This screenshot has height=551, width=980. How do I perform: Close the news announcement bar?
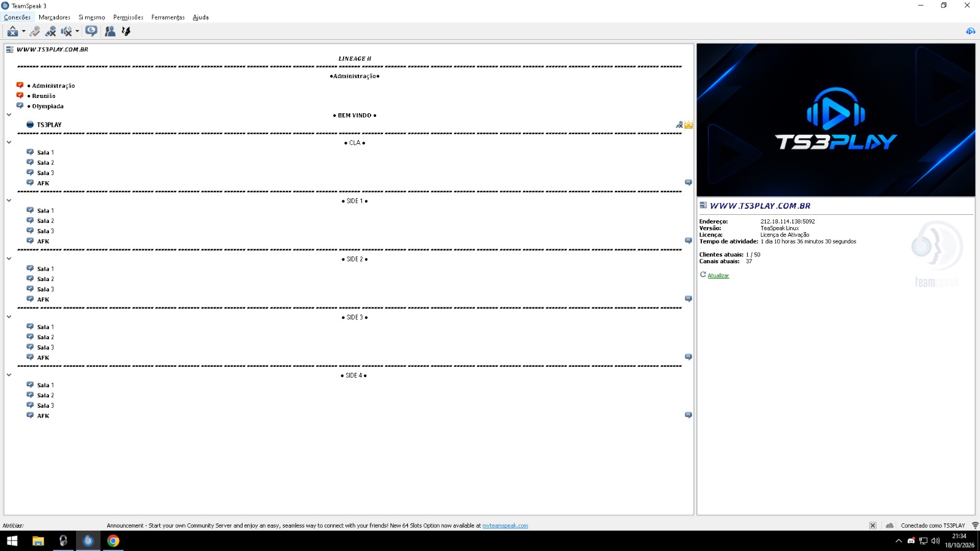873,526
